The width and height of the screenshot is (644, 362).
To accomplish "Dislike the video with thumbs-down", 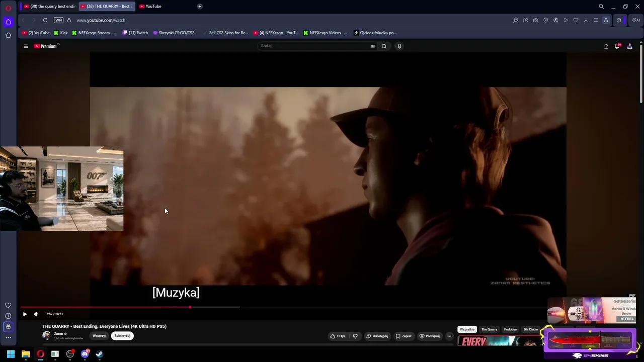I will tap(355, 336).
